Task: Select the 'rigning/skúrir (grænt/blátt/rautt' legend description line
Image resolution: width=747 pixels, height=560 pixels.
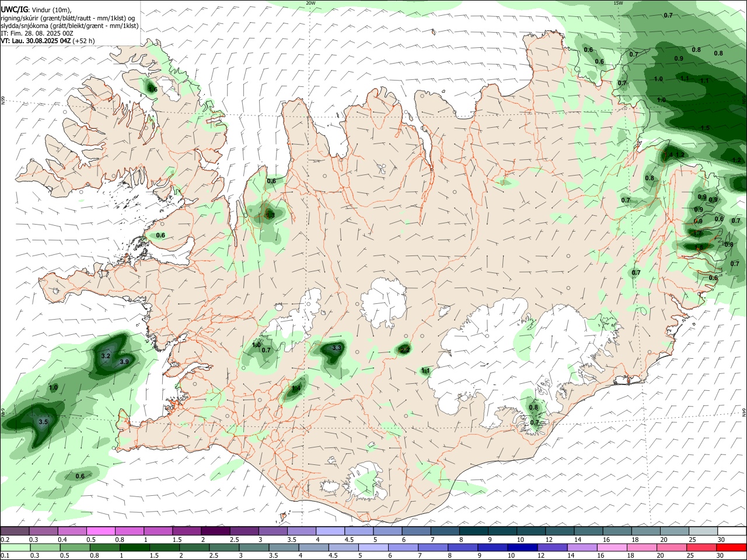Action: 69,18
